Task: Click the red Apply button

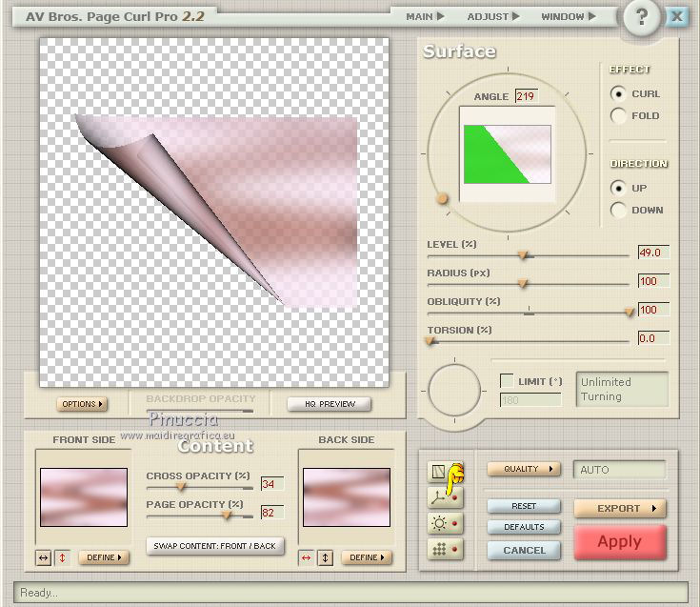Action: point(620,542)
